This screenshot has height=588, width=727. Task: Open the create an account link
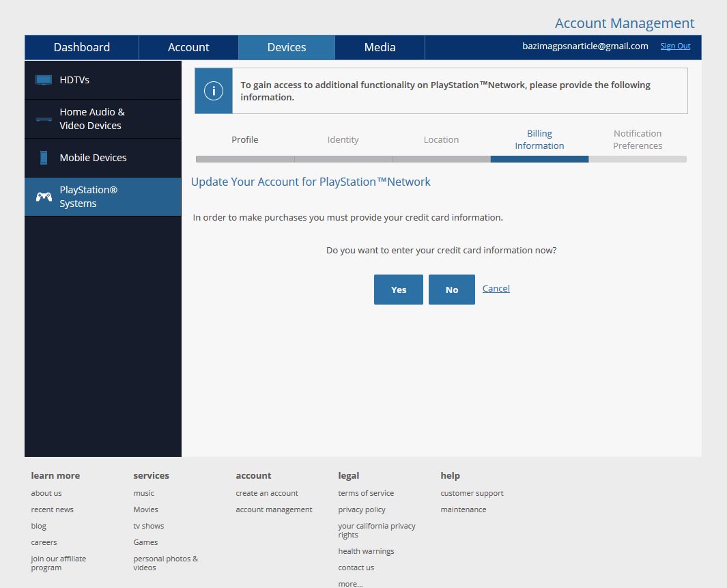(x=267, y=493)
